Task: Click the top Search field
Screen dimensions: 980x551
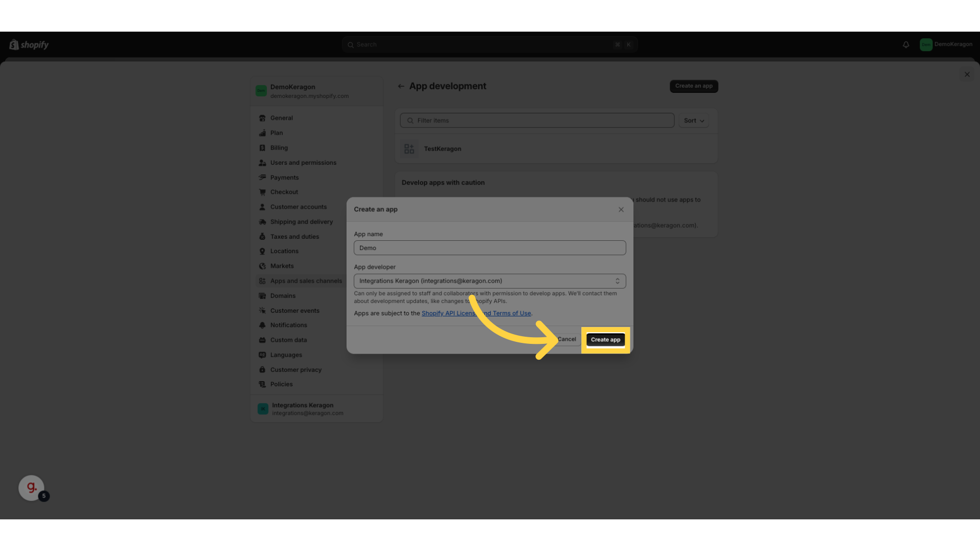Action: click(489, 45)
